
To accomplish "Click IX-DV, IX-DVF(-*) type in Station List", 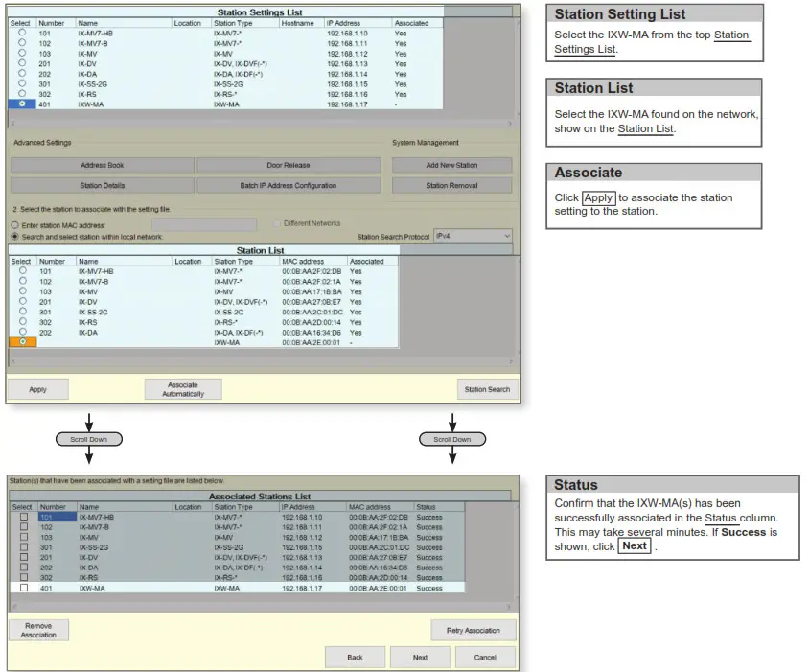I will click(x=241, y=302).
